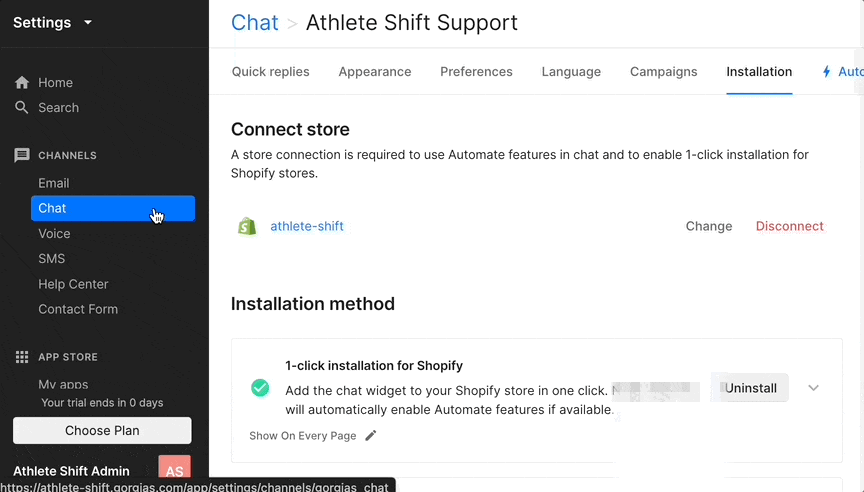
Task: Click Change store connection
Action: tap(709, 226)
